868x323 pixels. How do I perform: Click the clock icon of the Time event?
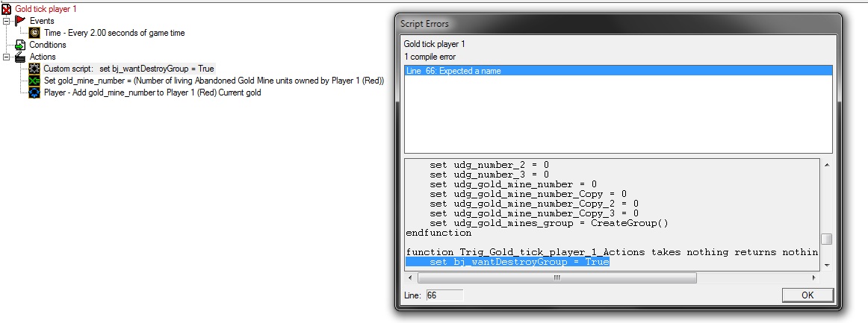coord(34,33)
